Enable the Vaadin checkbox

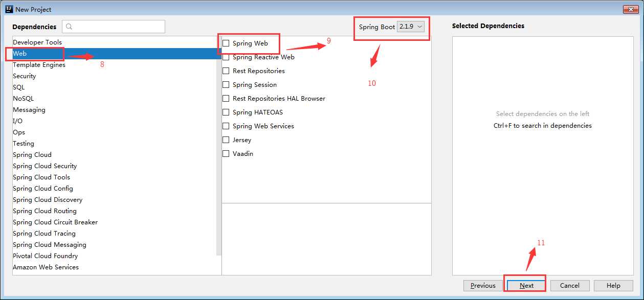(x=226, y=154)
